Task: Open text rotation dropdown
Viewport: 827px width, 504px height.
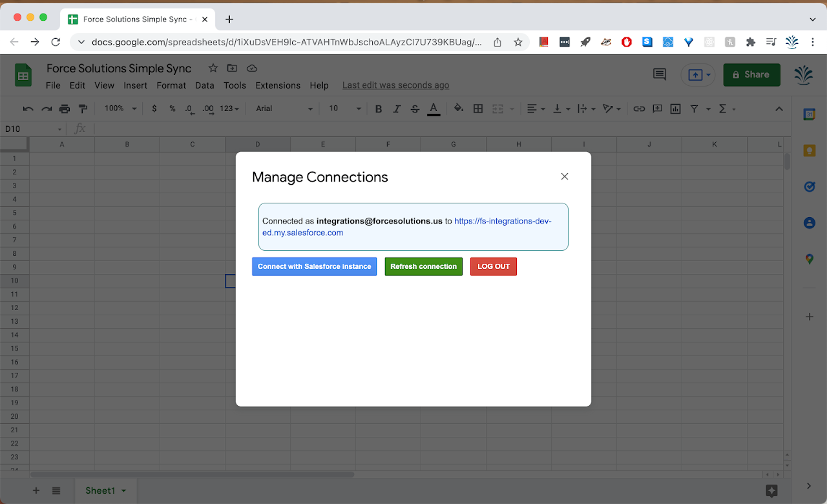Action: [x=611, y=109]
